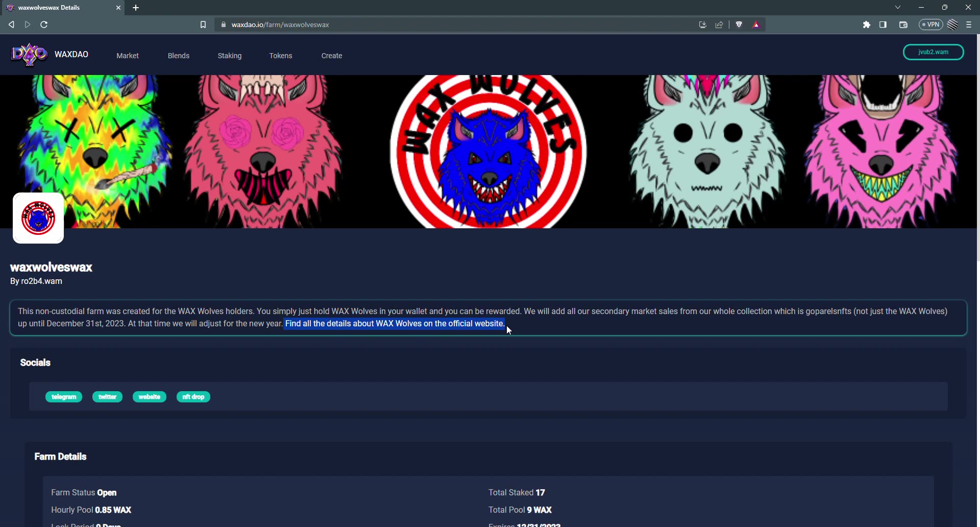Screen dimensions: 980x527
Task: Click the install app icon in address bar
Action: (703, 25)
